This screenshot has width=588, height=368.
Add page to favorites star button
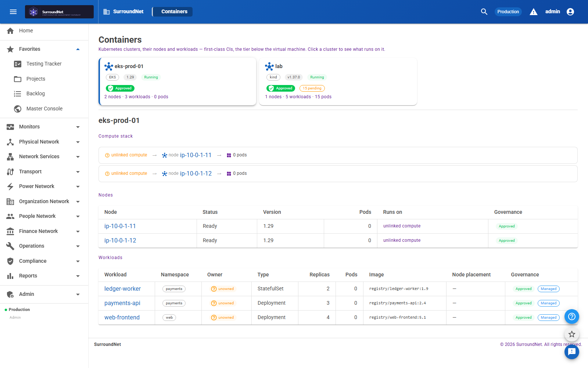tap(572, 334)
